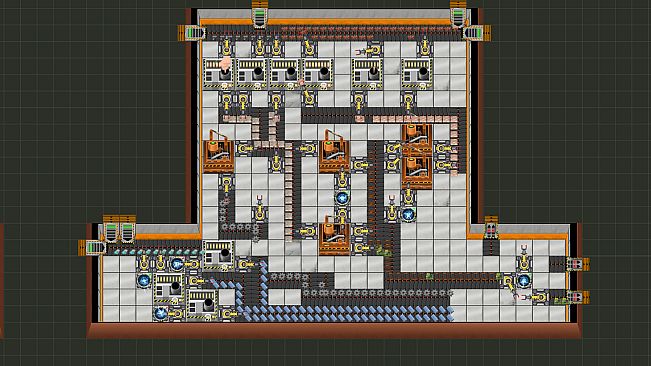Select the loader left of the central assembler
The height and width of the screenshot is (366, 651).
pyautogui.click(x=307, y=149)
